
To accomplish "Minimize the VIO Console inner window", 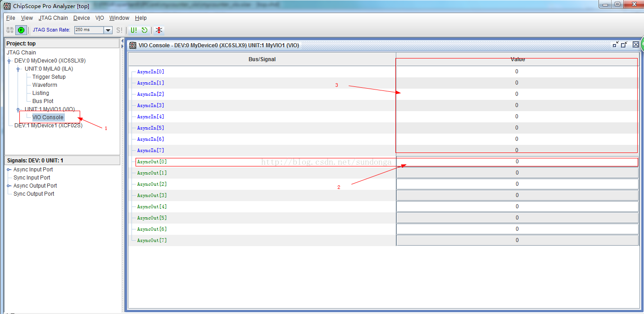I will click(x=616, y=45).
